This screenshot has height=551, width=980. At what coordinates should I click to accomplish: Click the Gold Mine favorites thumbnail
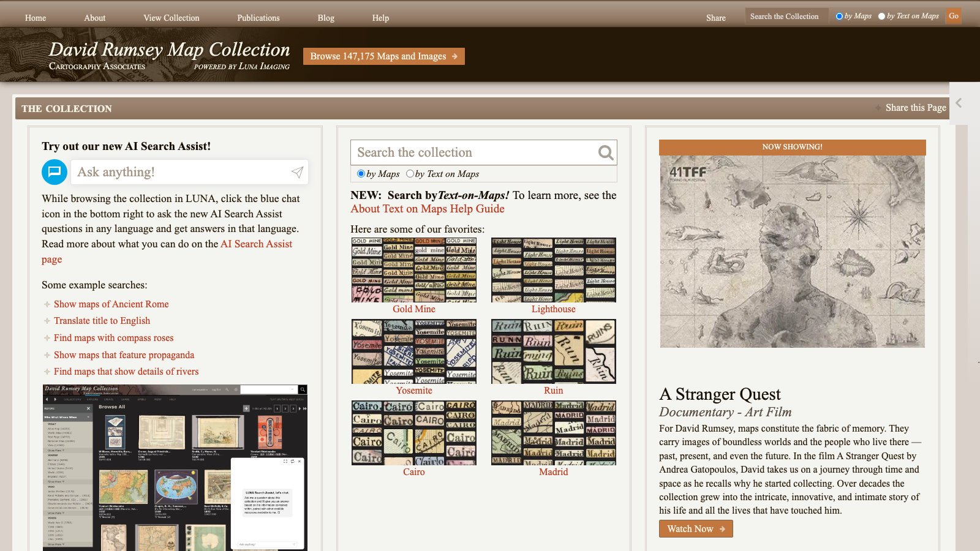[414, 269]
